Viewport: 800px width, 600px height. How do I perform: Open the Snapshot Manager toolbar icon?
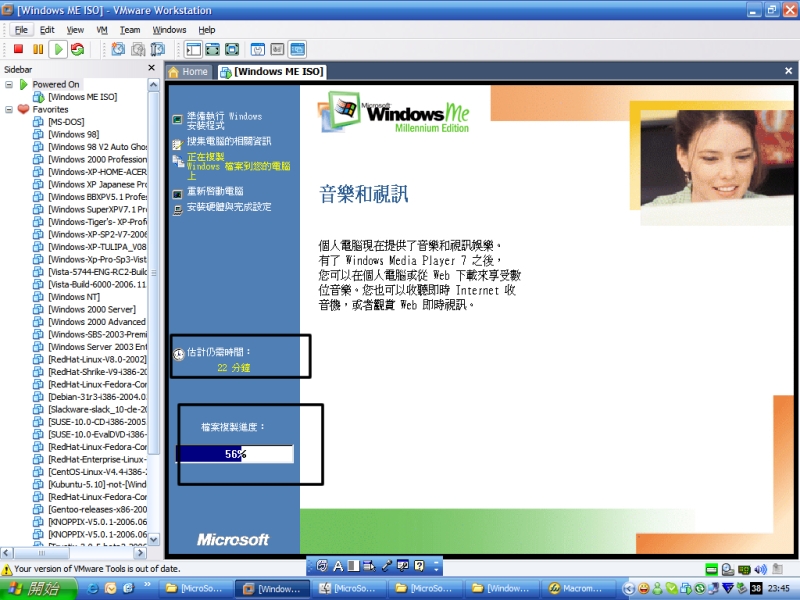pos(158,49)
